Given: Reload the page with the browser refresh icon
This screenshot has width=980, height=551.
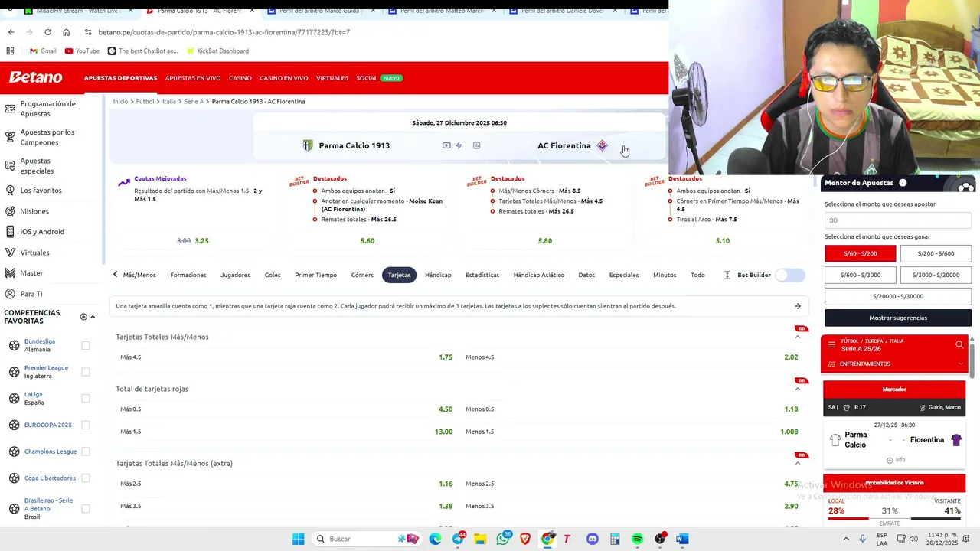Looking at the screenshot, I should pos(47,32).
